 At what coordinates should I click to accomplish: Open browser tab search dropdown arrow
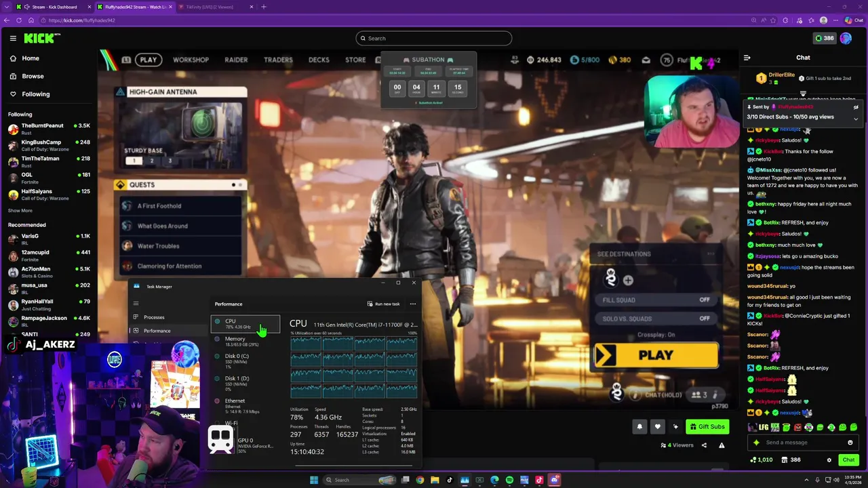pyautogui.click(x=6, y=7)
